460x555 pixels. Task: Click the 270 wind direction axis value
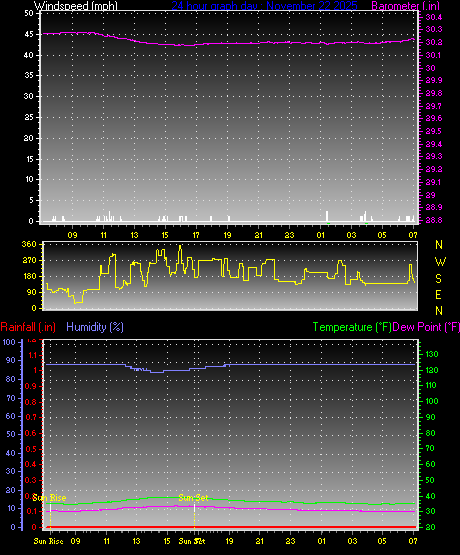coord(29,260)
